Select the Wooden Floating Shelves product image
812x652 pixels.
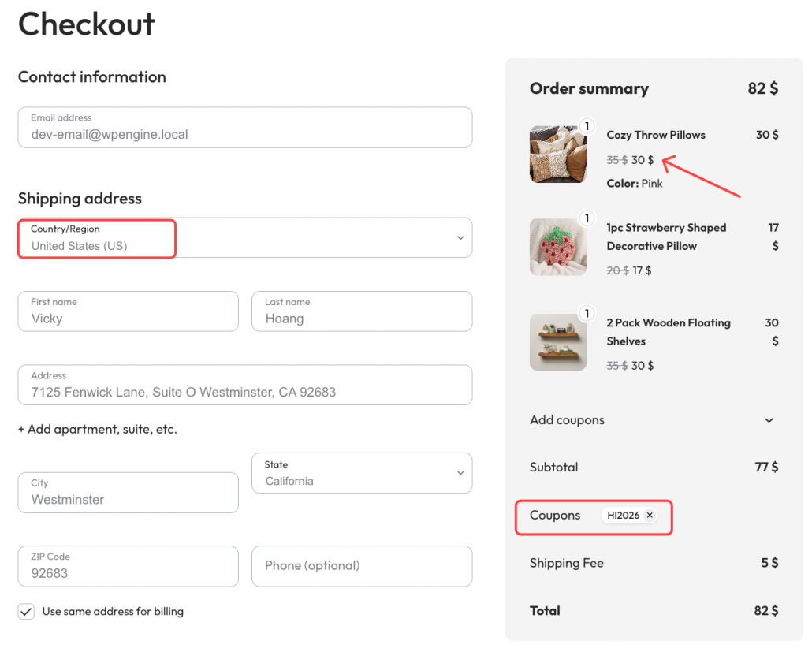coord(558,341)
